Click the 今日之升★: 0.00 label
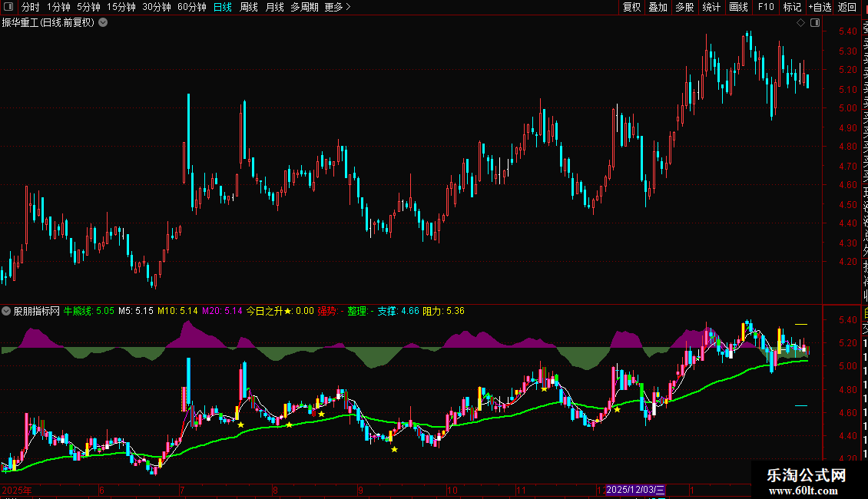868x499 pixels. 280,311
